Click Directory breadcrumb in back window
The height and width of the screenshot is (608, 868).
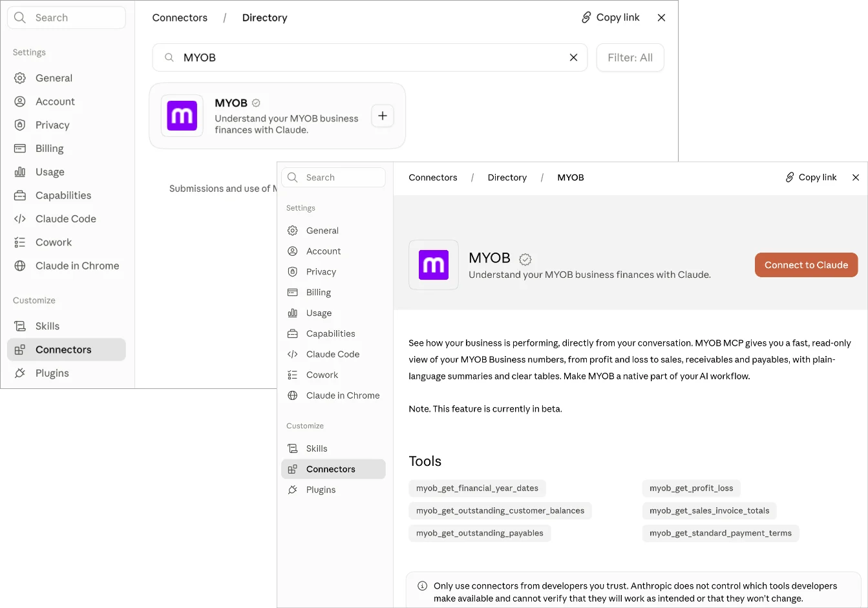click(x=264, y=17)
